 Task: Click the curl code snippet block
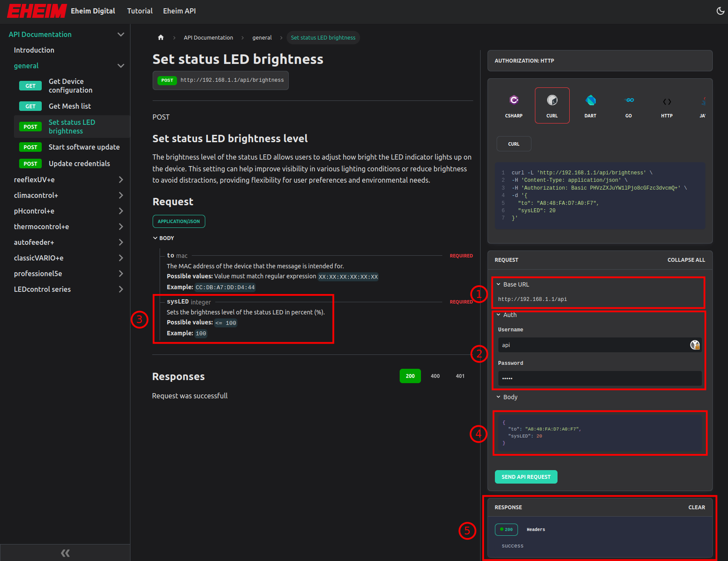(x=600, y=196)
